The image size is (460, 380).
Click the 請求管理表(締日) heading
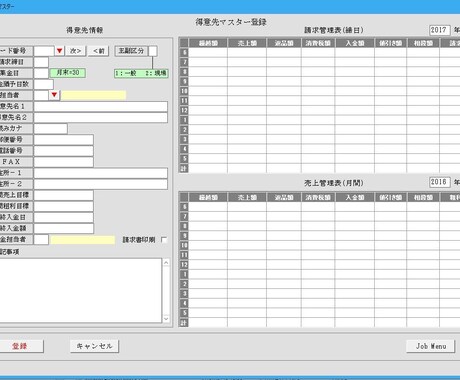point(334,30)
